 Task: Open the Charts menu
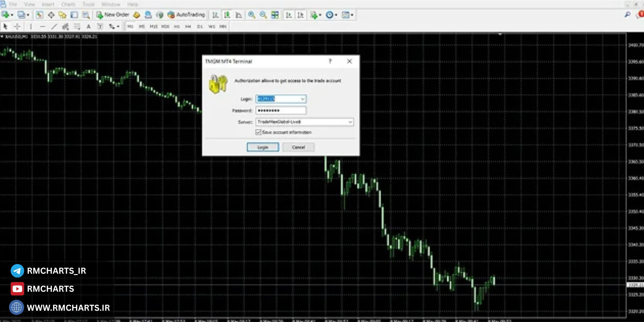tap(68, 5)
